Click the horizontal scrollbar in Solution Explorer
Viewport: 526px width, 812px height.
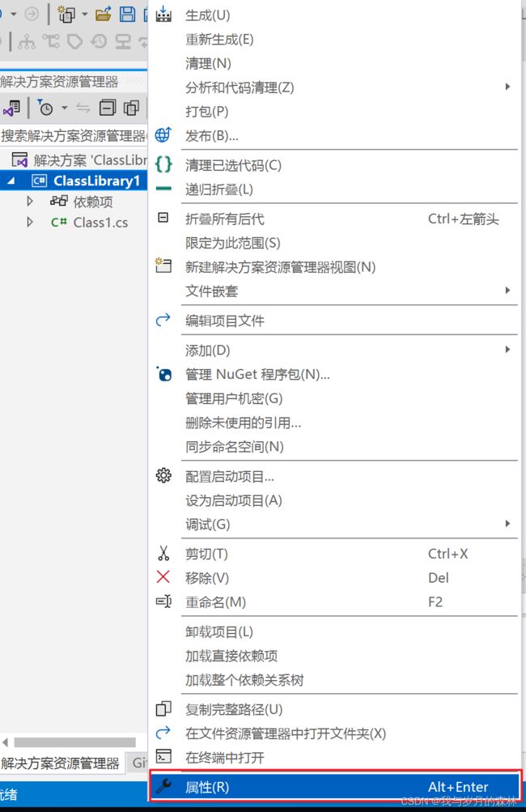click(x=74, y=742)
